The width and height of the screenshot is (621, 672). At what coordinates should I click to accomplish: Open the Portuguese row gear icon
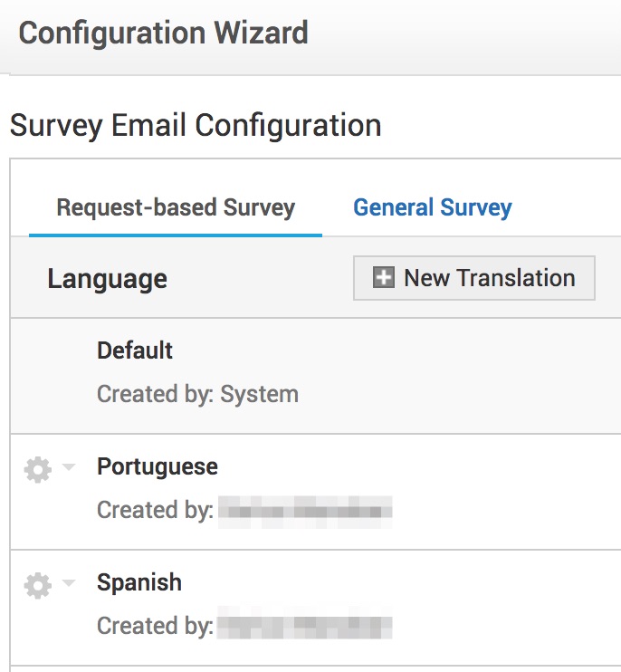pyautogui.click(x=38, y=470)
